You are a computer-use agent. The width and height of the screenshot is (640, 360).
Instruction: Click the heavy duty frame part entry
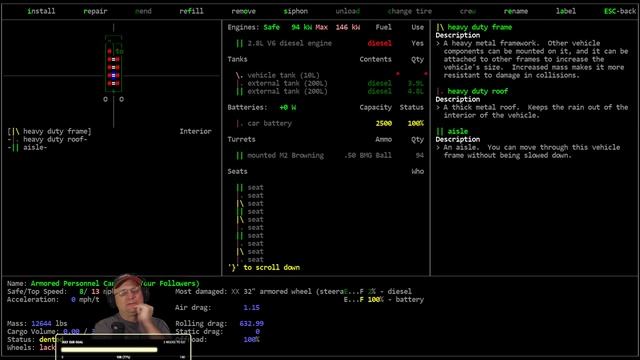point(49,131)
